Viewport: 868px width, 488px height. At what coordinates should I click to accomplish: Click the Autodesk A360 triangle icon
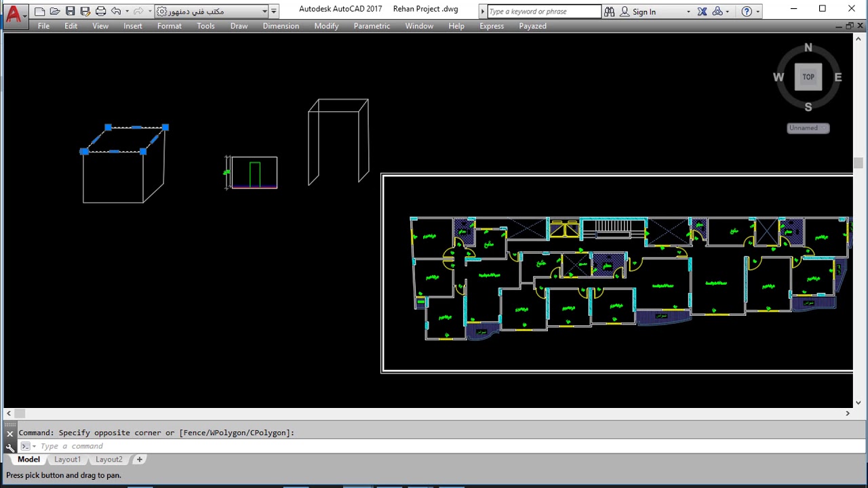[x=717, y=12]
